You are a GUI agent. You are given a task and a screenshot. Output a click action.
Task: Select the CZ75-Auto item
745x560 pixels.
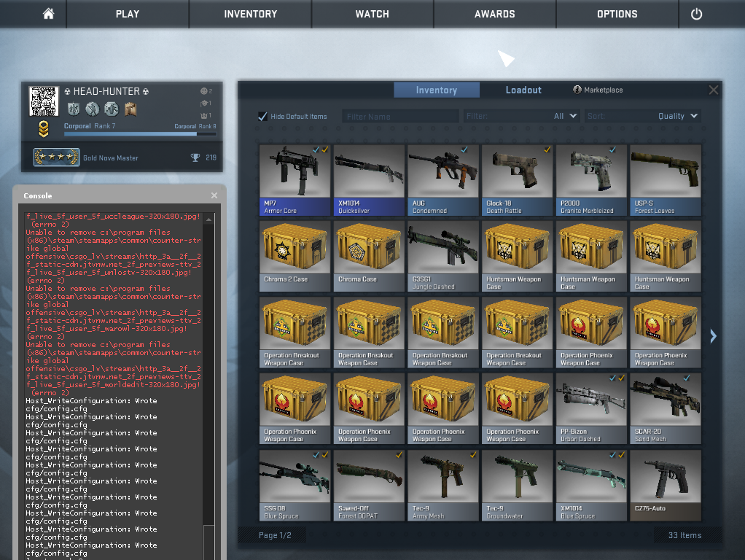665,486
